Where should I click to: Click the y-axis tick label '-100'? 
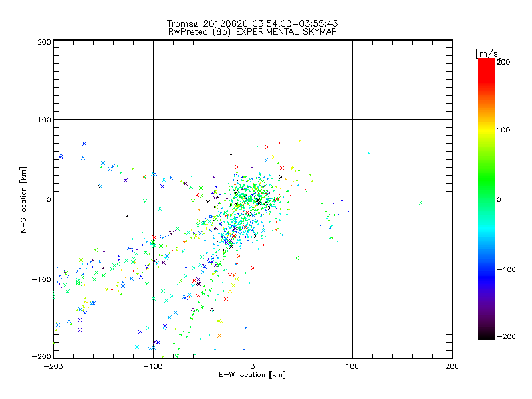tap(41, 279)
